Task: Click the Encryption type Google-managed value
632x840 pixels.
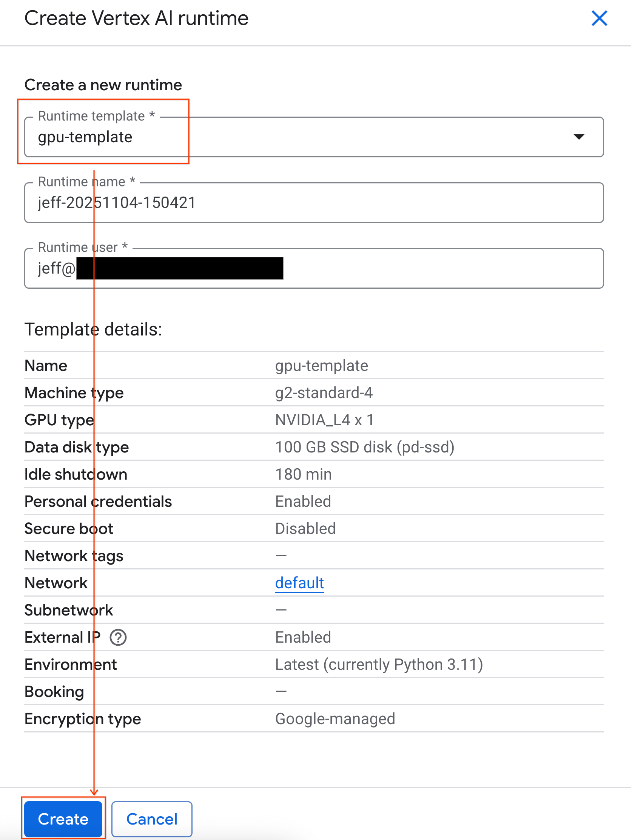Action: [335, 718]
